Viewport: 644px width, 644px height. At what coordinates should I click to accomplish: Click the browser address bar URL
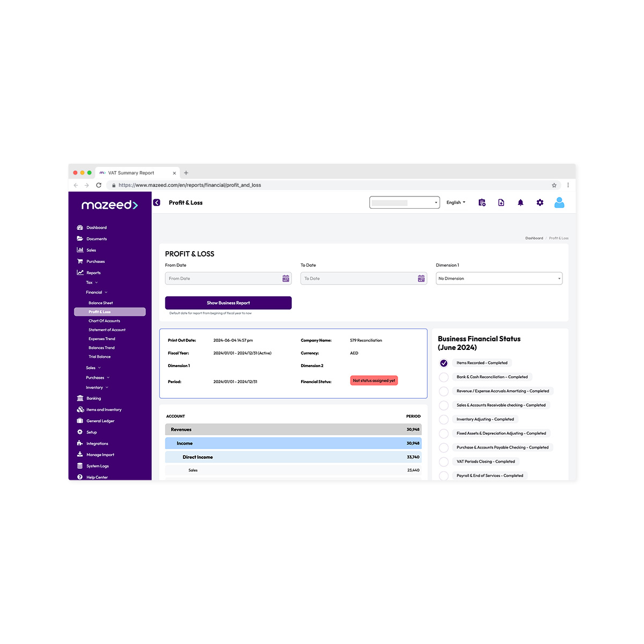(x=190, y=185)
